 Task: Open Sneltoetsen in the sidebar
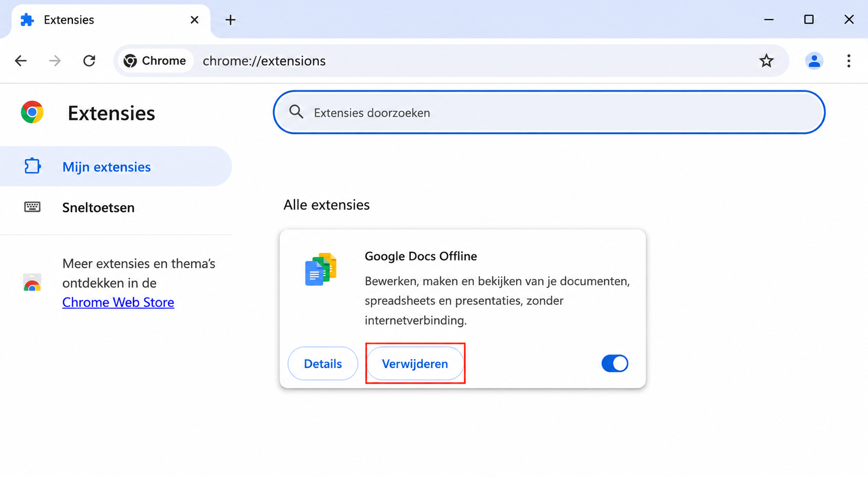116,207
